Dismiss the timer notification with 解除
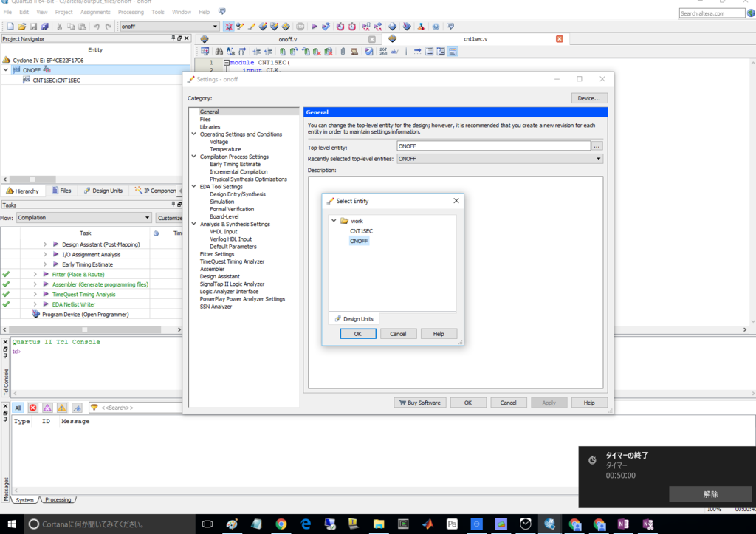Image resolution: width=756 pixels, height=534 pixels. click(710, 494)
